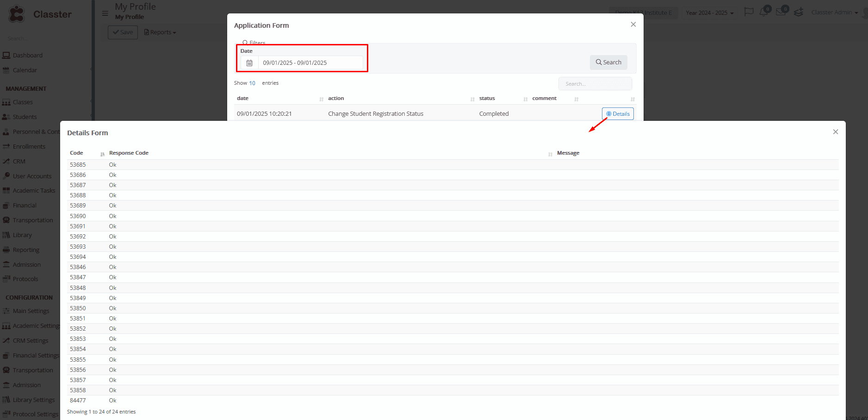Click the Protocols sidebar icon
This screenshot has height=420, width=868.
[6, 279]
